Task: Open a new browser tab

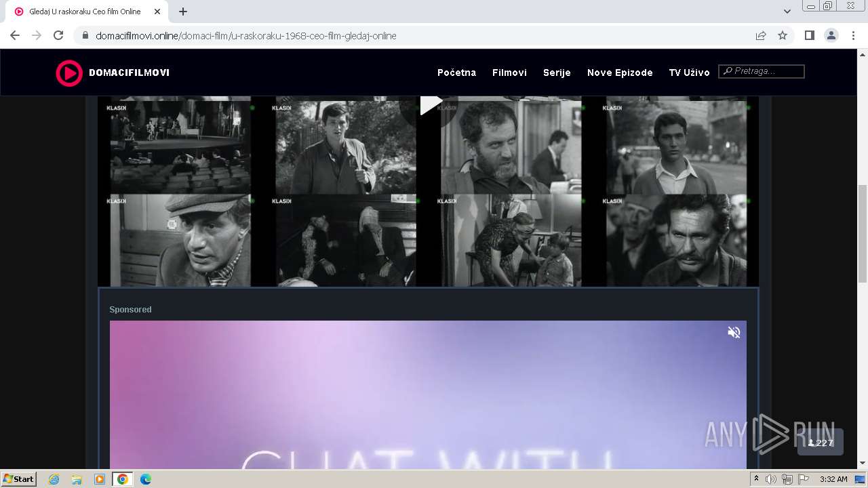Action: click(x=183, y=12)
